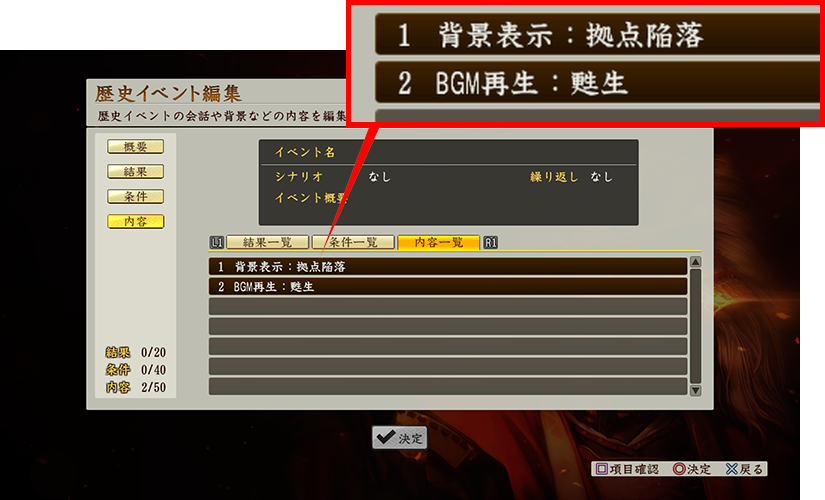Screen dimensions: 825x500
Task: Click the first empty list row
Action: tap(448, 306)
